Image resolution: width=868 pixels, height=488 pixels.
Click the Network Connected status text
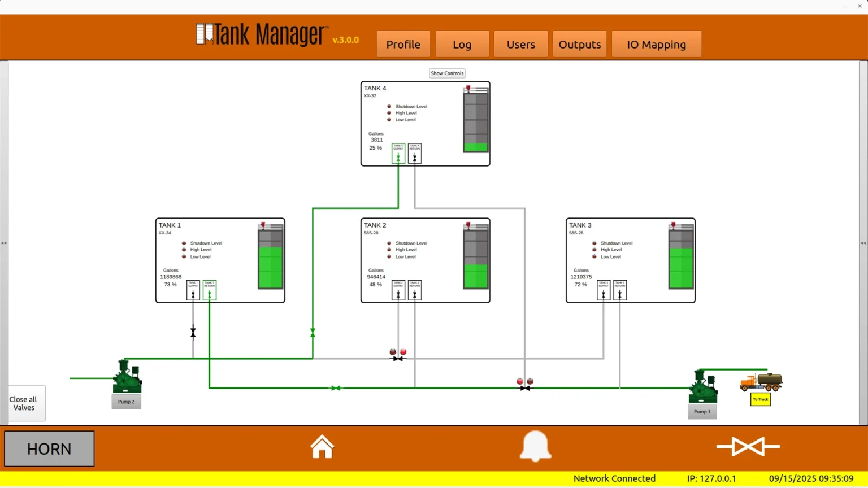(x=615, y=478)
